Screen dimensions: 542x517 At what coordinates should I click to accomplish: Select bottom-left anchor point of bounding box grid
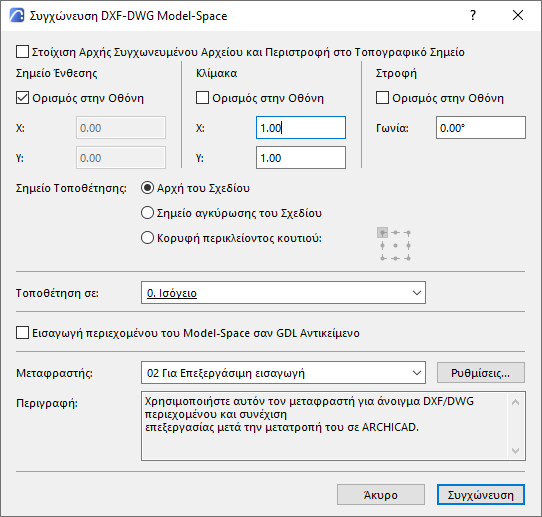[x=382, y=258]
